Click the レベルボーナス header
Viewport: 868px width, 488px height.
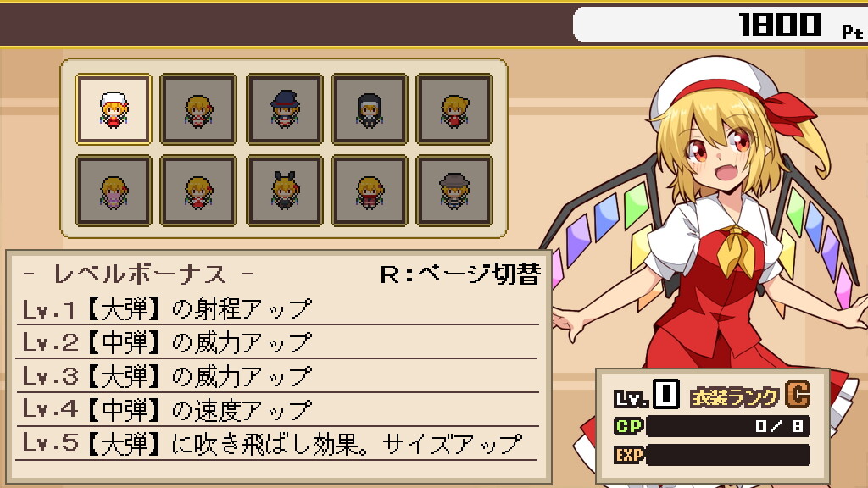coord(140,274)
